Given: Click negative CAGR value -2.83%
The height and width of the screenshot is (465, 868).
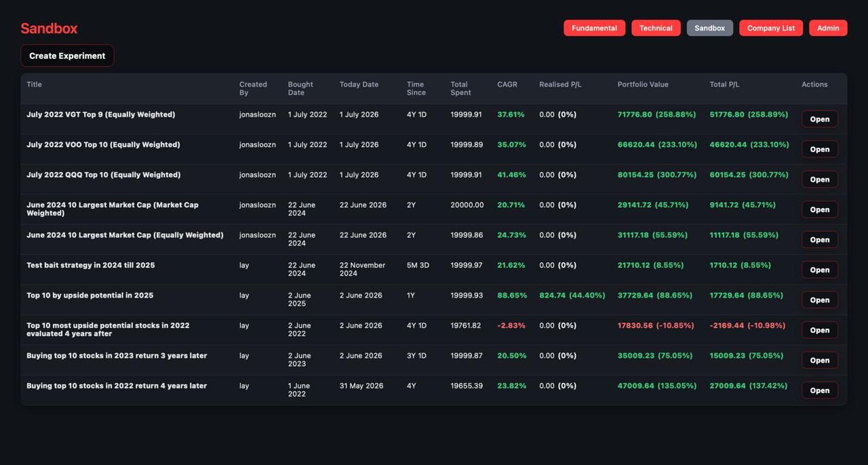Looking at the screenshot, I should pos(511,325).
